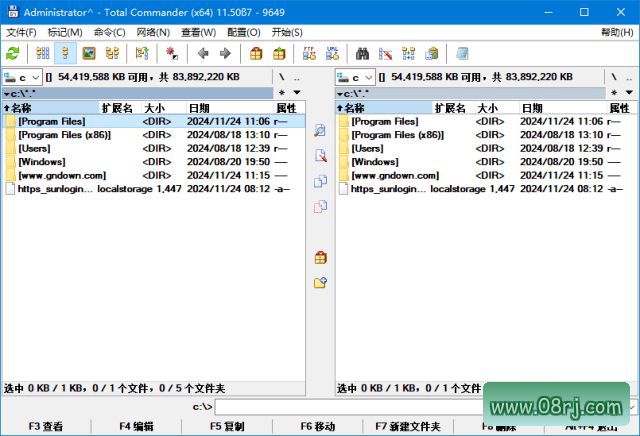
Task: Click the refresh (reread source) toolbar icon
Action: [x=13, y=53]
